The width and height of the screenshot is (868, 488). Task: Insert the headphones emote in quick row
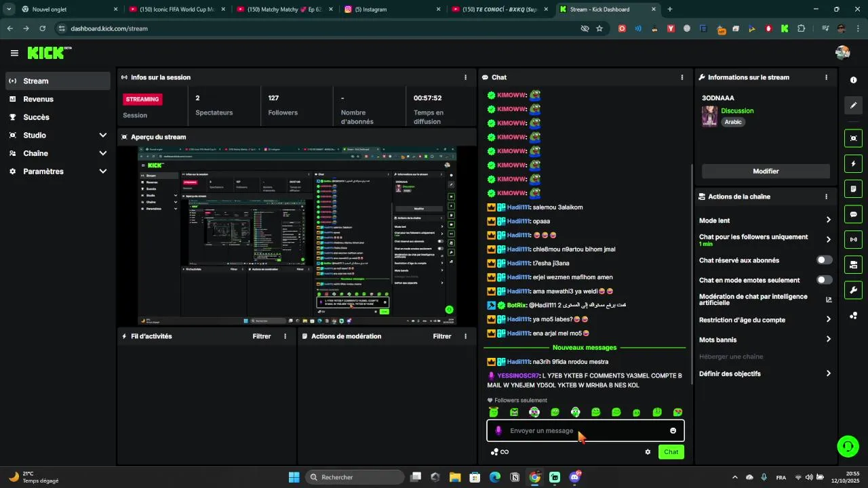(575, 412)
